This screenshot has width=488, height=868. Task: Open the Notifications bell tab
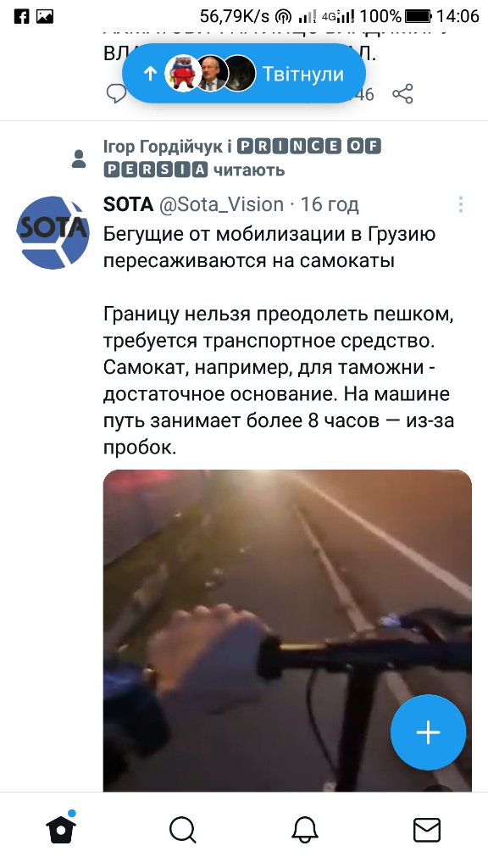coord(305,831)
